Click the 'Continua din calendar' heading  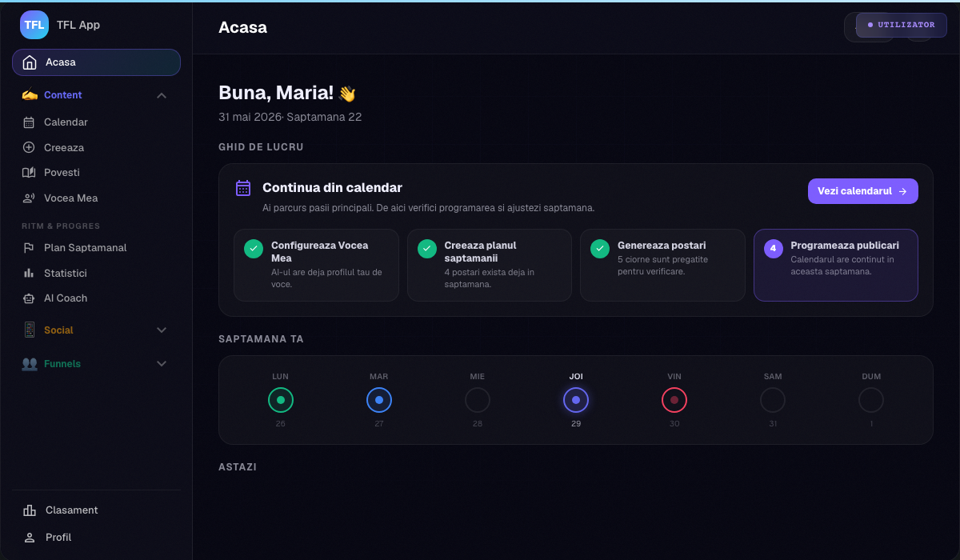[x=332, y=188]
